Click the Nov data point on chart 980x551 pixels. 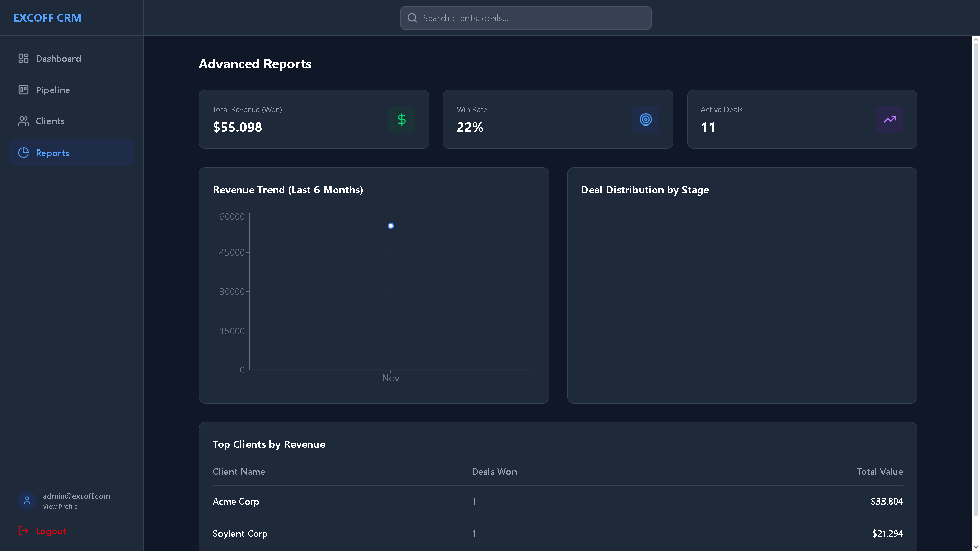point(391,226)
